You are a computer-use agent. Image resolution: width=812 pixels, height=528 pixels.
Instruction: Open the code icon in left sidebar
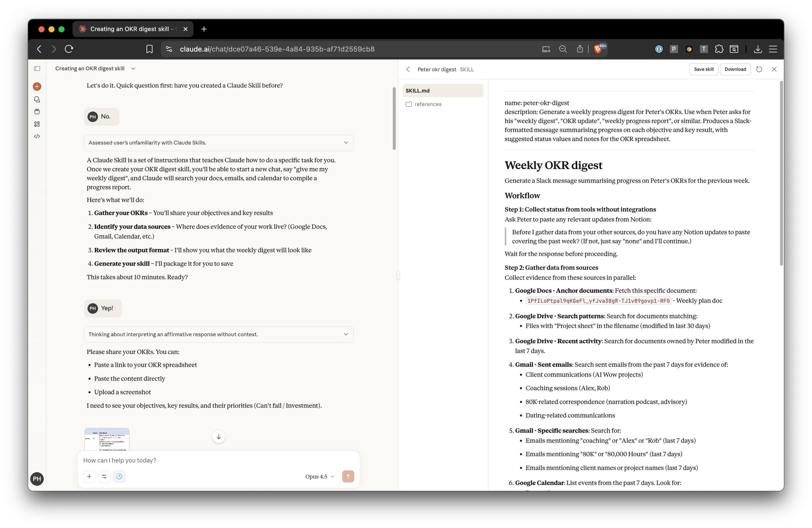pyautogui.click(x=37, y=136)
